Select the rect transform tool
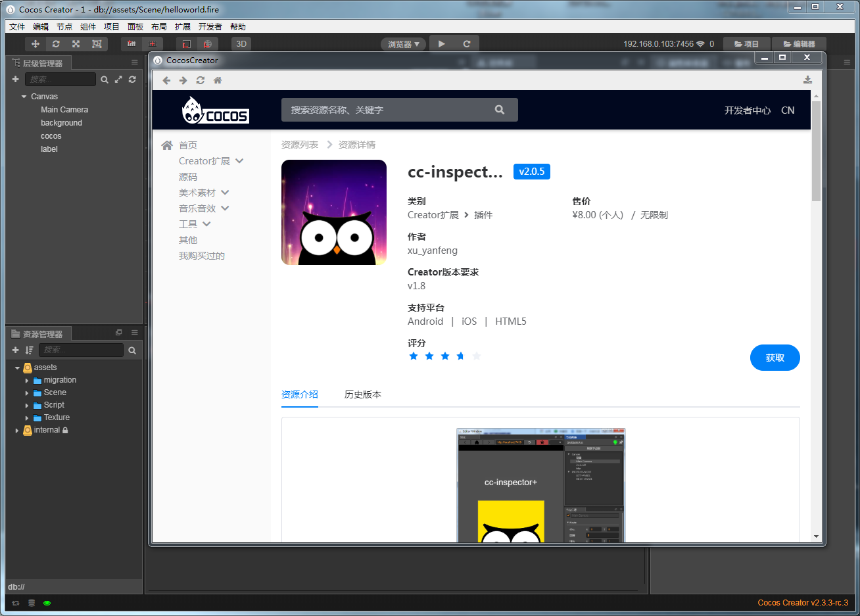The height and width of the screenshot is (616, 860). point(97,44)
